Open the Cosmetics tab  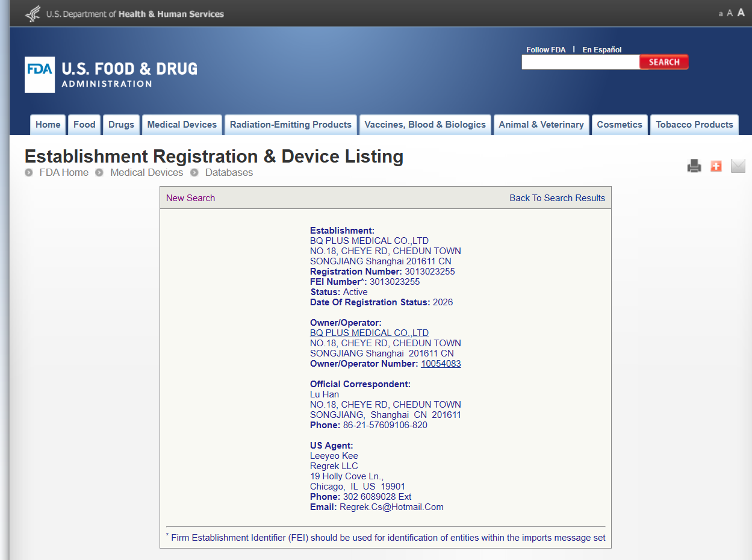point(620,125)
